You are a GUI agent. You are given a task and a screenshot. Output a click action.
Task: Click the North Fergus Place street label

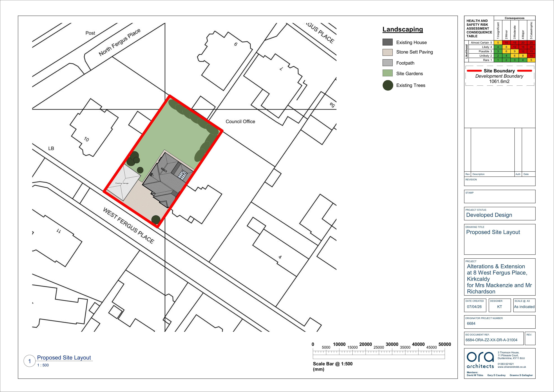pos(119,42)
